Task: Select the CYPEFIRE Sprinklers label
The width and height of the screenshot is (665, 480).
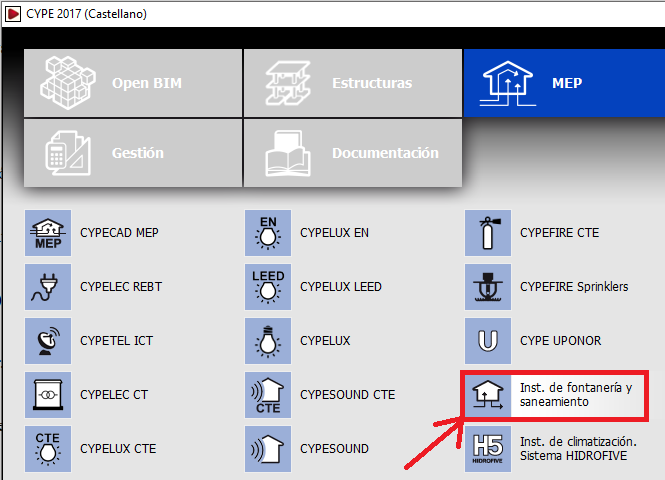Action: click(574, 287)
